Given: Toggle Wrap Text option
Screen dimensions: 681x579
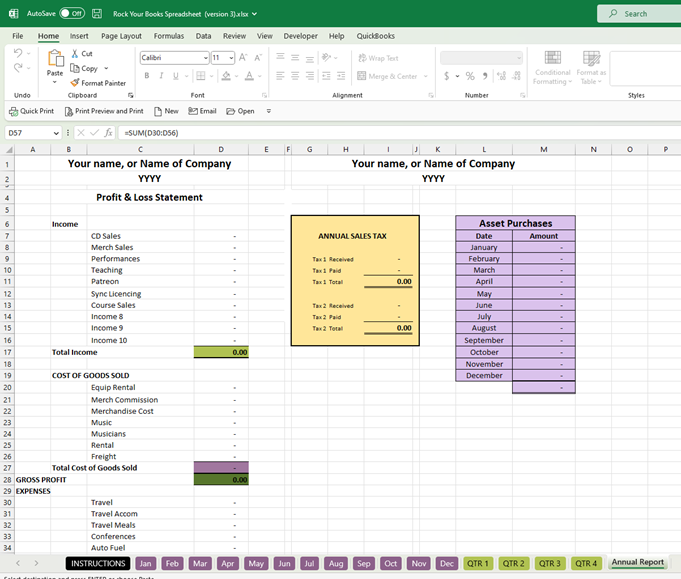Looking at the screenshot, I should (x=377, y=58).
